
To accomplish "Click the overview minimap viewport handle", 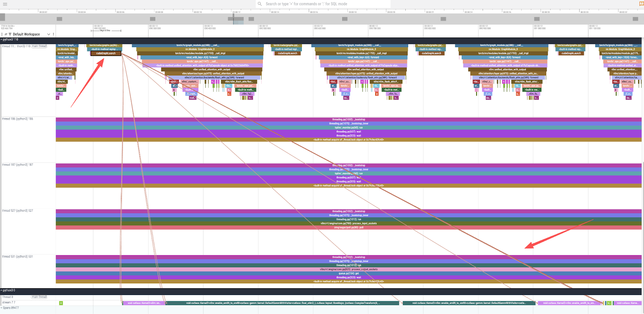I will 238,19.
